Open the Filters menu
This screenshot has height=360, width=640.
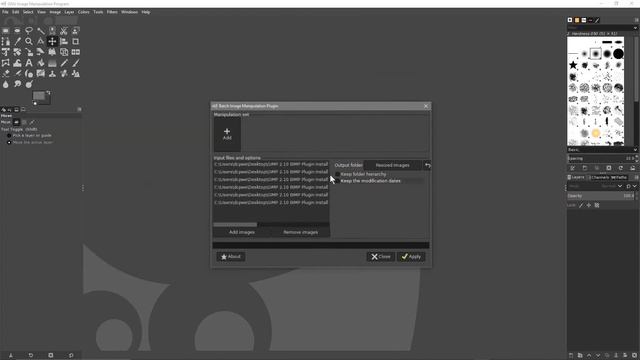112,12
